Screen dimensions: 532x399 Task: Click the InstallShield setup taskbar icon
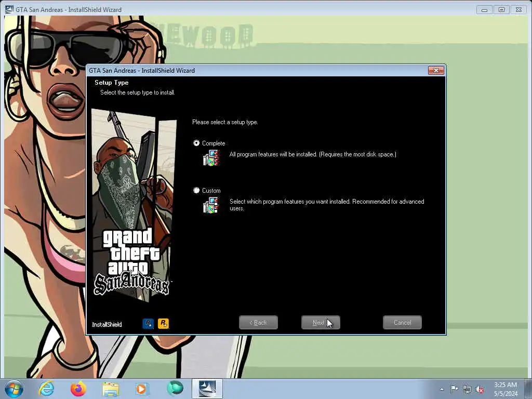[x=207, y=389]
